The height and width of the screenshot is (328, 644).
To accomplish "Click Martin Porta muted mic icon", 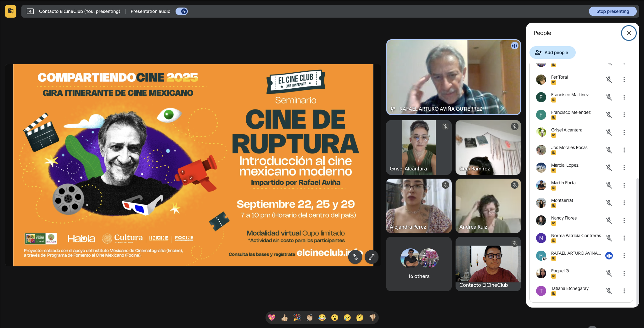I will pos(609,185).
